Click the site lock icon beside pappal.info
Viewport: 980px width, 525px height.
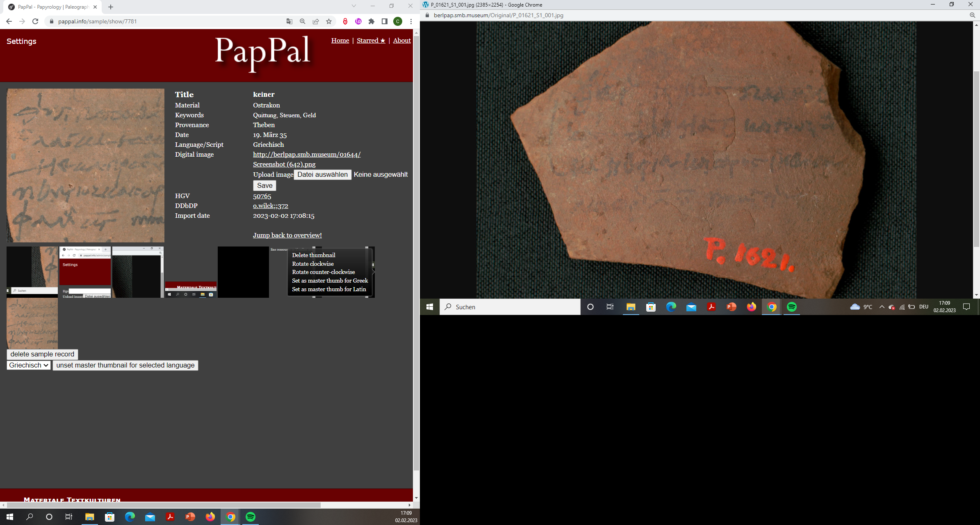point(52,21)
